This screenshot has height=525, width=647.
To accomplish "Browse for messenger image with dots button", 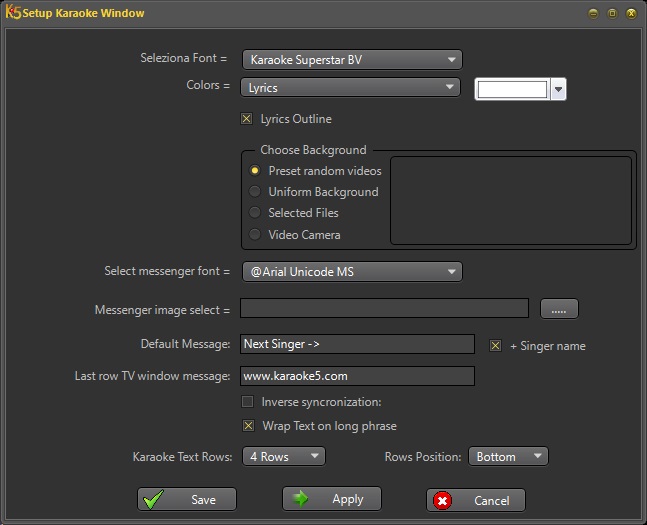I will tap(559, 310).
